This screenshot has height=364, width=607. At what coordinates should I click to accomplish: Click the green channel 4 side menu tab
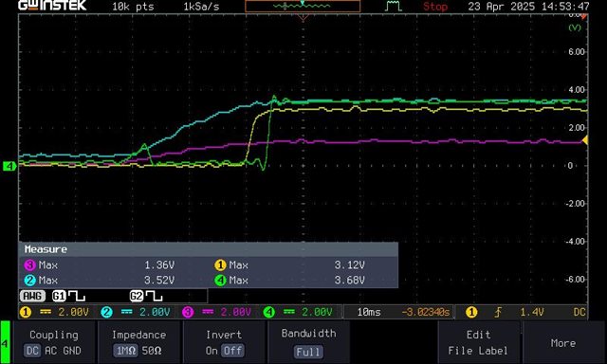coord(5,342)
